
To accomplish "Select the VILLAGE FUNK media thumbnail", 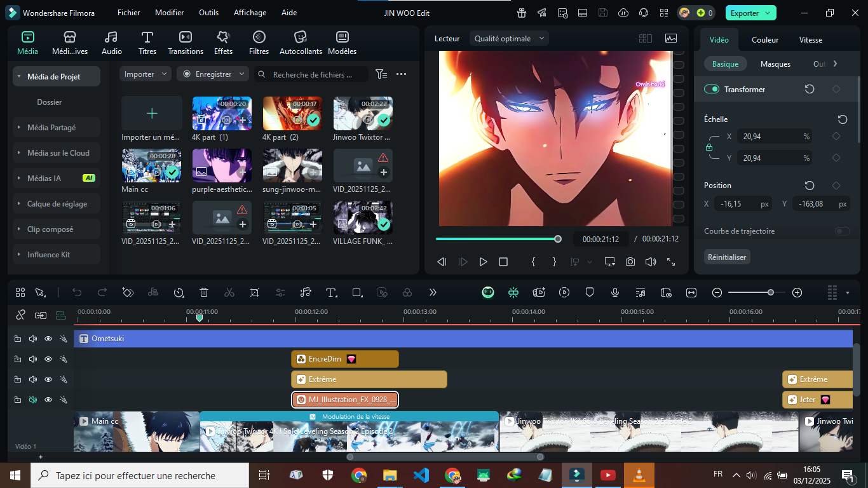I will [x=362, y=218].
